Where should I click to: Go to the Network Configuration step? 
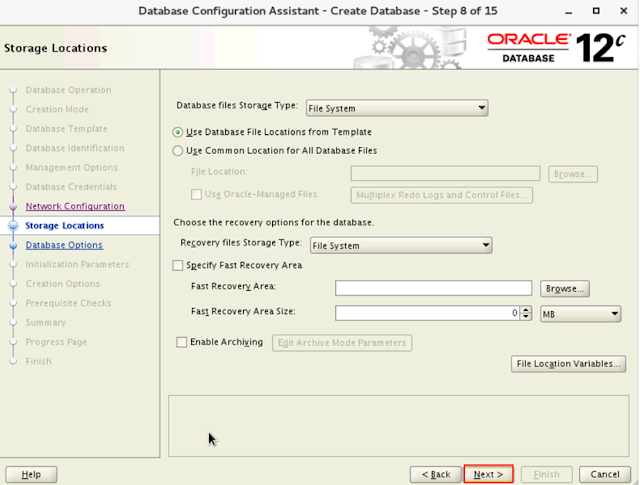click(75, 206)
